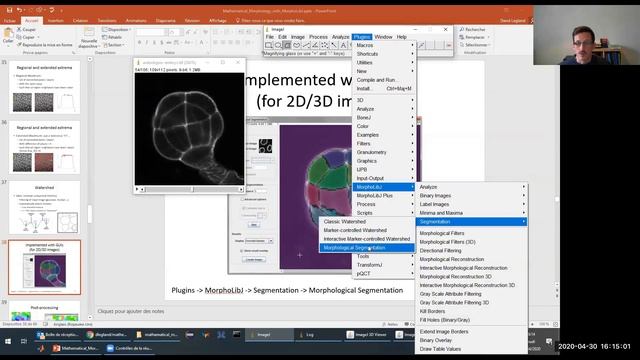The height and width of the screenshot is (360, 640).
Task: Click the Task View taskbar icon
Action: click(24, 341)
